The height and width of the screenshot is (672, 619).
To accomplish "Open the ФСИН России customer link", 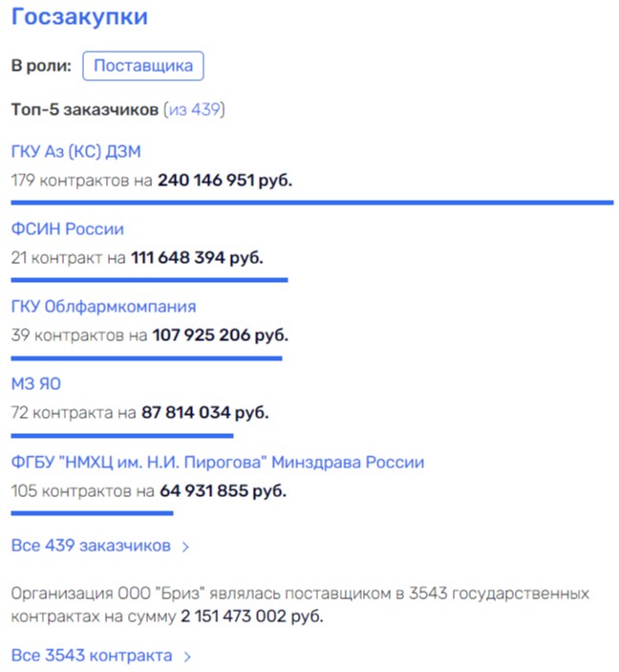I will (x=67, y=229).
